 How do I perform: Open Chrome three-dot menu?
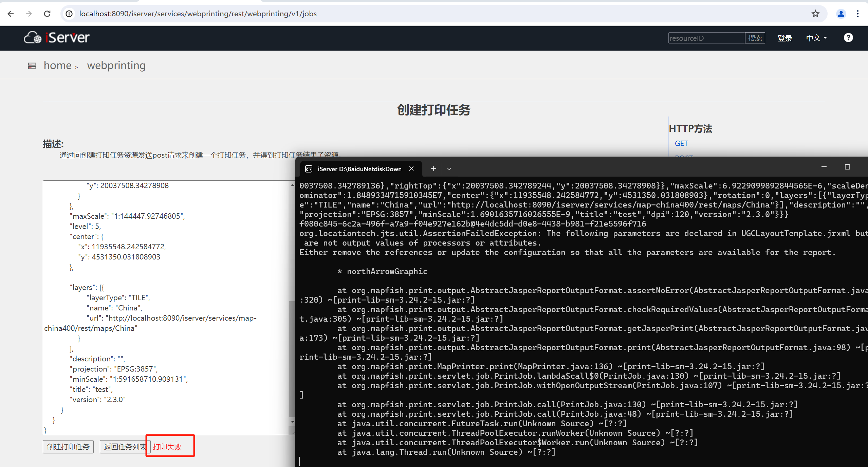pyautogui.click(x=857, y=14)
